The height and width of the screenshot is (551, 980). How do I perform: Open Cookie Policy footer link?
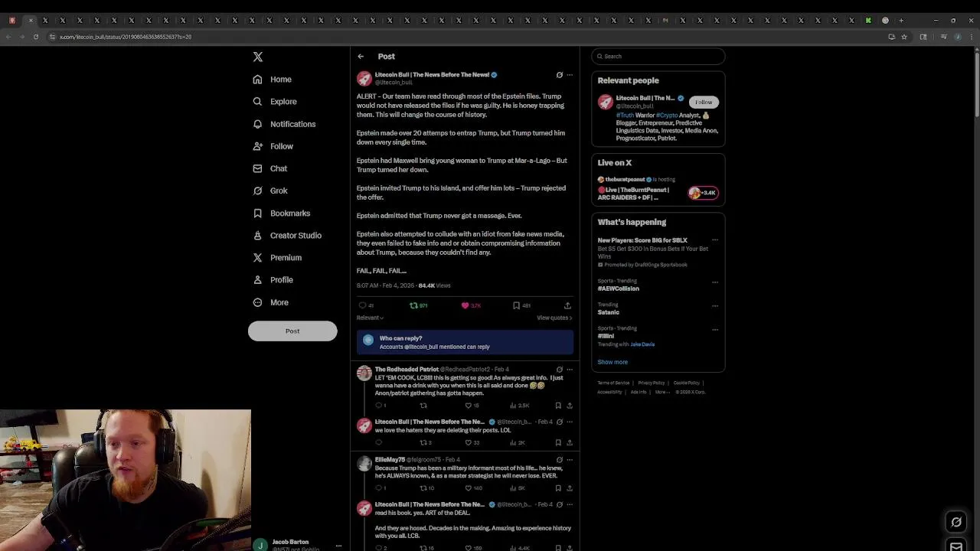tap(687, 383)
